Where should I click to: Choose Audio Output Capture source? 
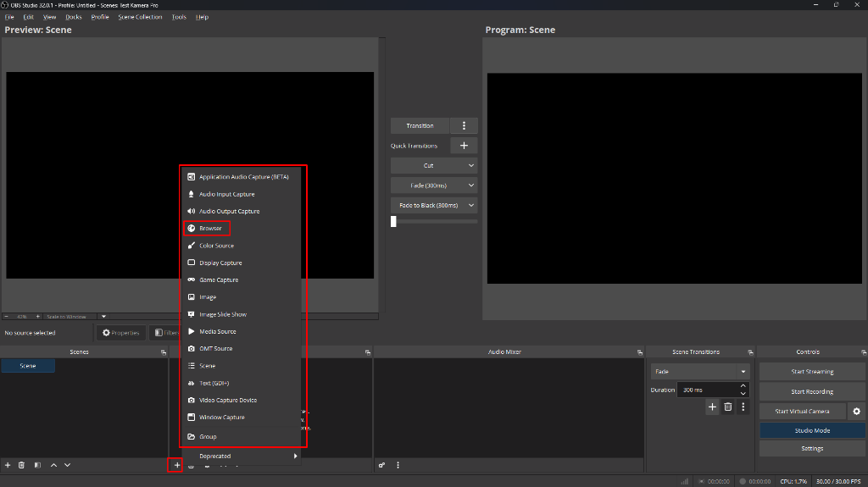[x=242, y=212]
